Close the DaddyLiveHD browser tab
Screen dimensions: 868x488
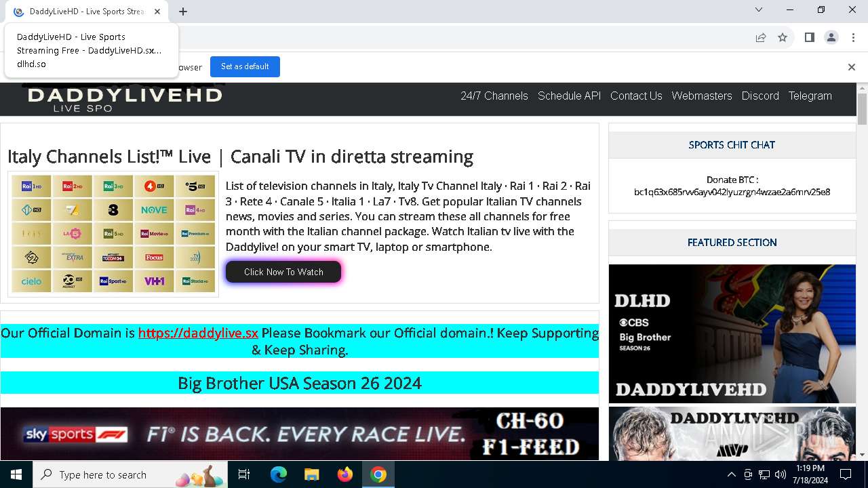pyautogui.click(x=157, y=12)
